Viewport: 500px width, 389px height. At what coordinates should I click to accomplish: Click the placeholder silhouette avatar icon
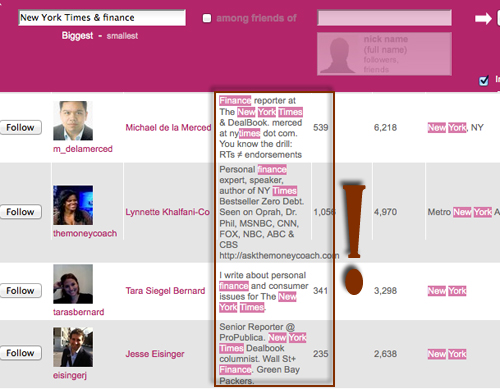tap(338, 55)
